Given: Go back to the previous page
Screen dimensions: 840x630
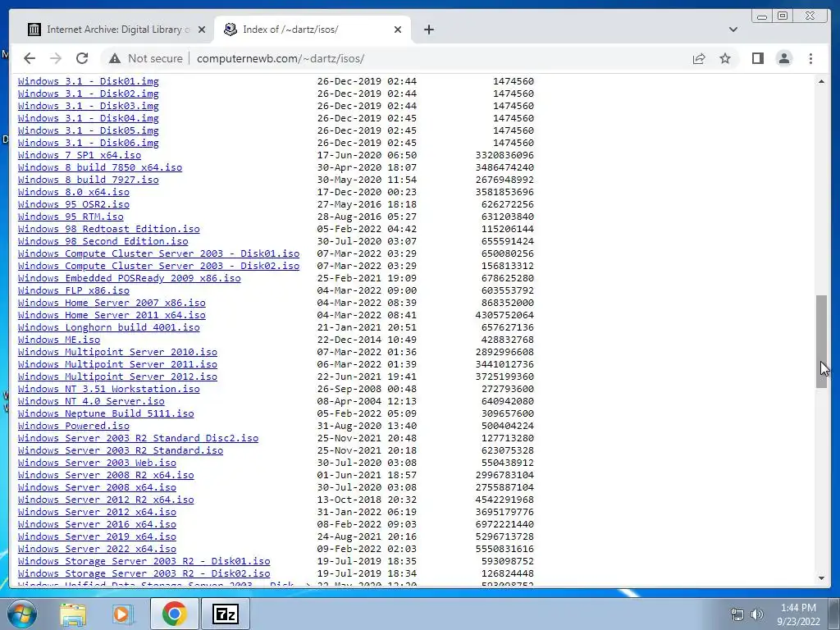Looking at the screenshot, I should coord(30,58).
